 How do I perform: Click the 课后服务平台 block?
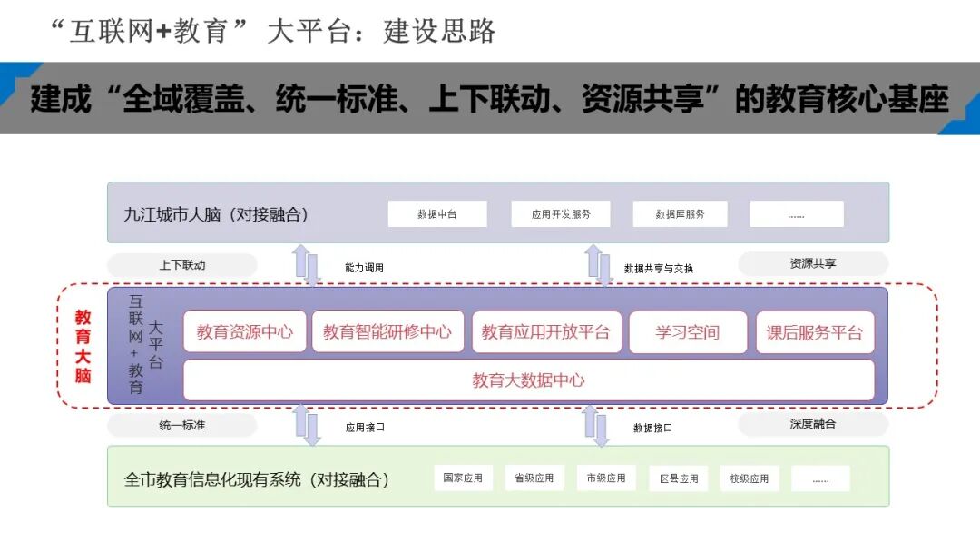coord(816,331)
